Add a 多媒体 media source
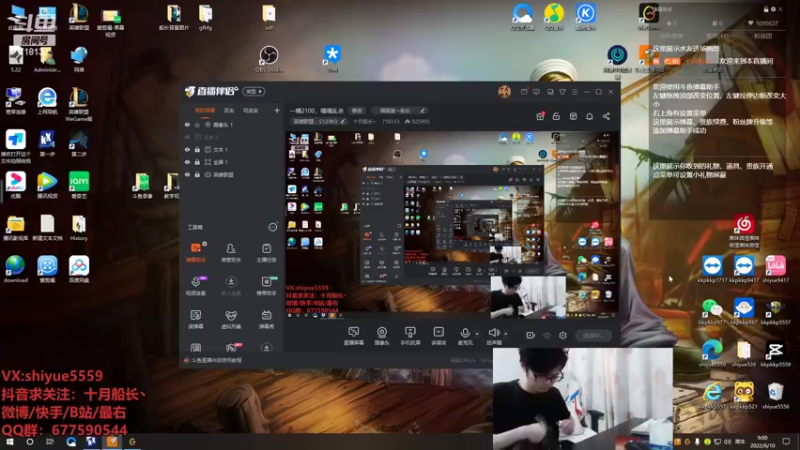 [x=438, y=336]
